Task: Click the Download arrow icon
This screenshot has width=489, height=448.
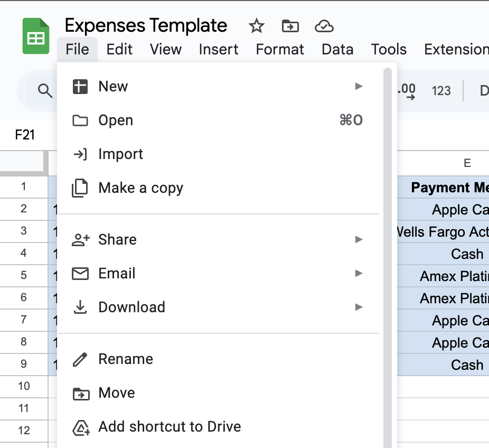Action: click(80, 307)
